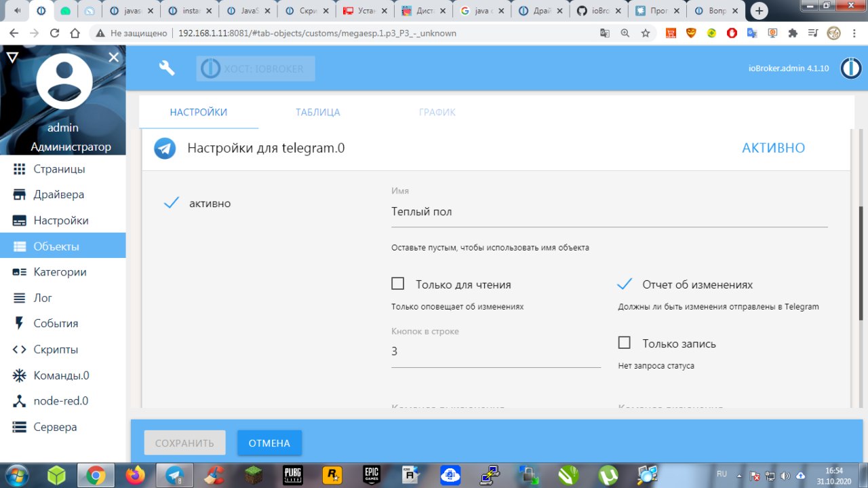Toggle Отчет об изменениях checkbox
868x488 pixels.
(625, 284)
